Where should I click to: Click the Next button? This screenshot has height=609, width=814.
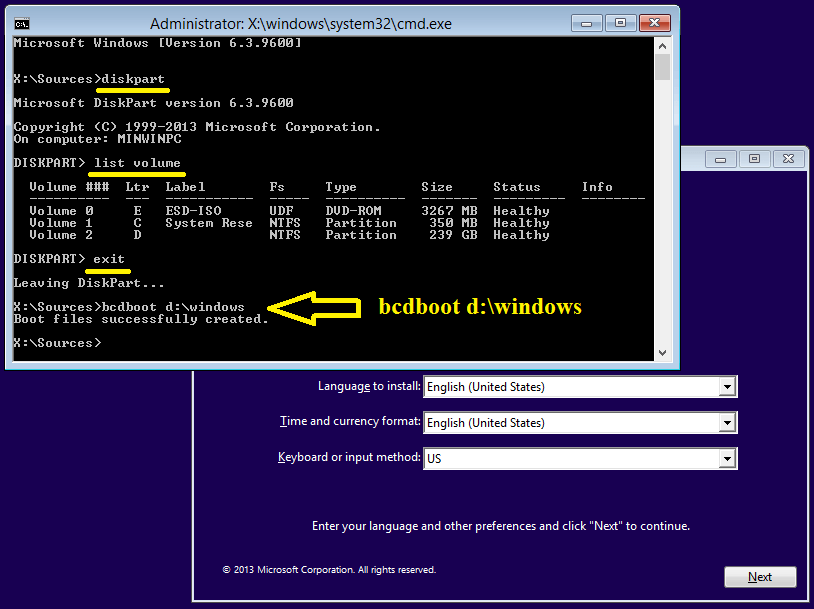760,576
